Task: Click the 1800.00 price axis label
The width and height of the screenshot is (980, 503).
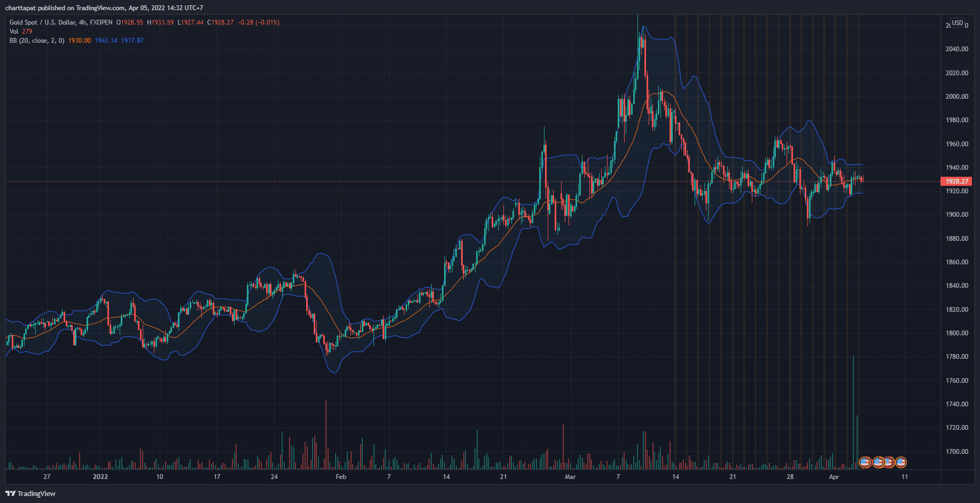Action: tap(957, 333)
